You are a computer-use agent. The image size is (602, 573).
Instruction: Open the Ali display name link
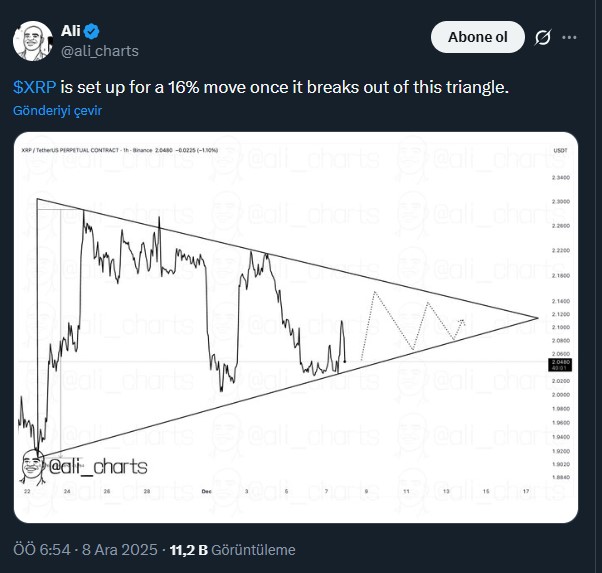[71, 30]
